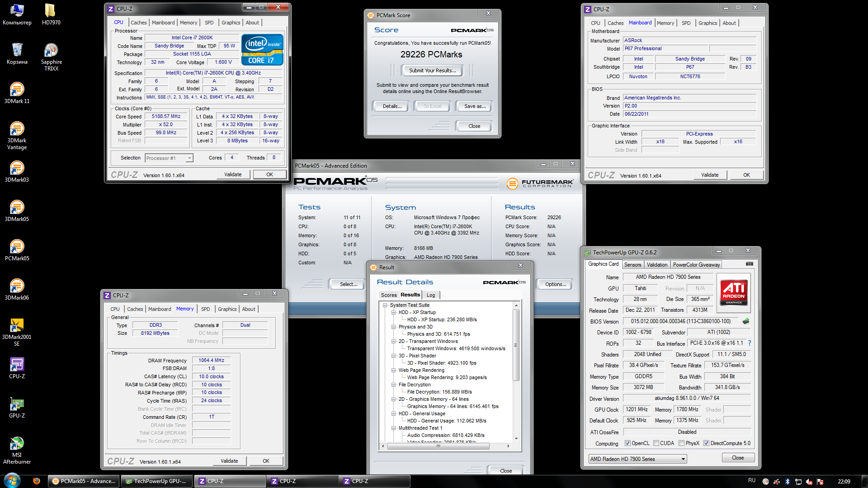Click the RU language indicator in the tray
This screenshot has width=868, height=488.
tap(752, 481)
